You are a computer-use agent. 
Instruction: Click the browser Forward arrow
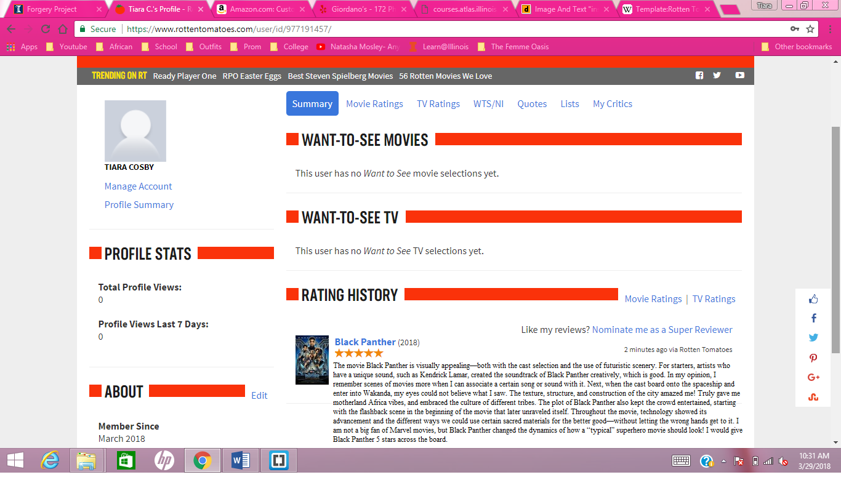coord(28,29)
